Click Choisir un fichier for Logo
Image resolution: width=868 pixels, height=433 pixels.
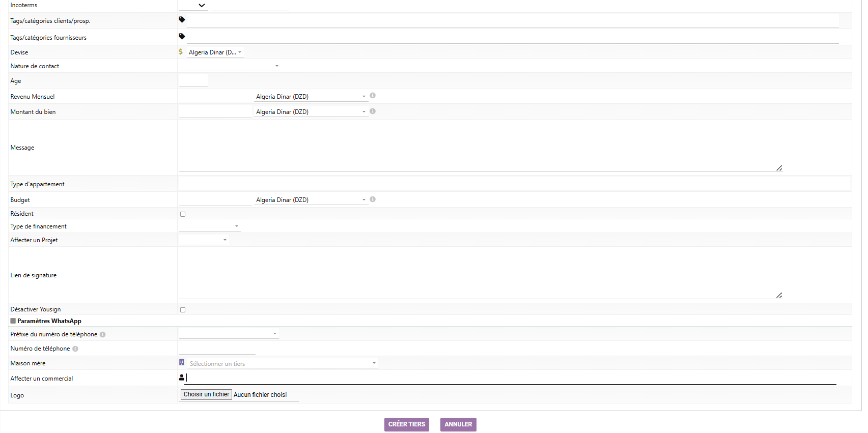point(206,395)
